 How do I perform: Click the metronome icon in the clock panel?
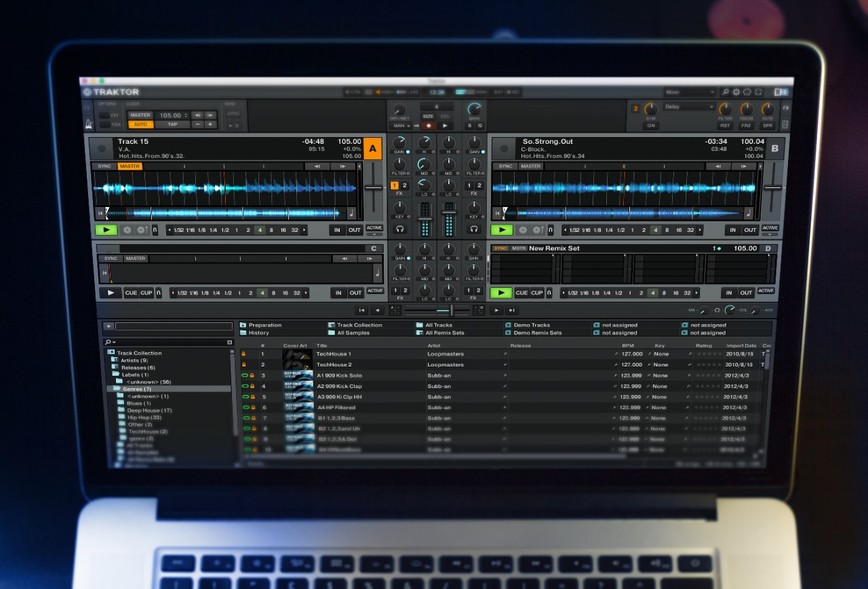(87, 124)
